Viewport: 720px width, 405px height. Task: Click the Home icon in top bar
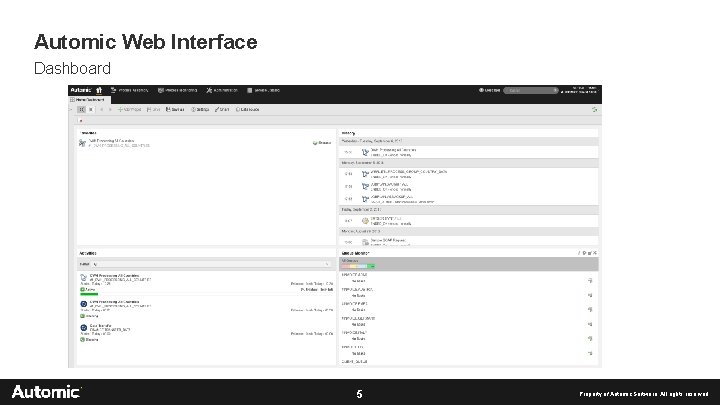coord(99,90)
